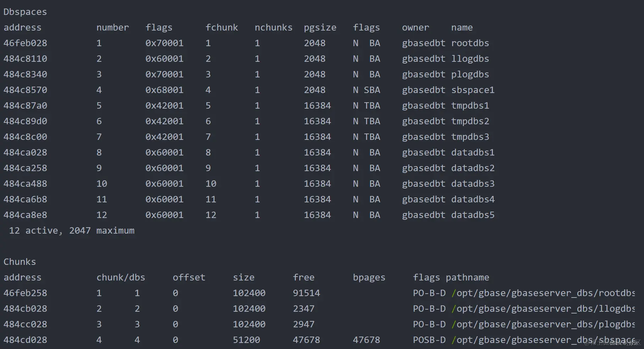Click the address 484ca258
644x349 pixels.
25,168
